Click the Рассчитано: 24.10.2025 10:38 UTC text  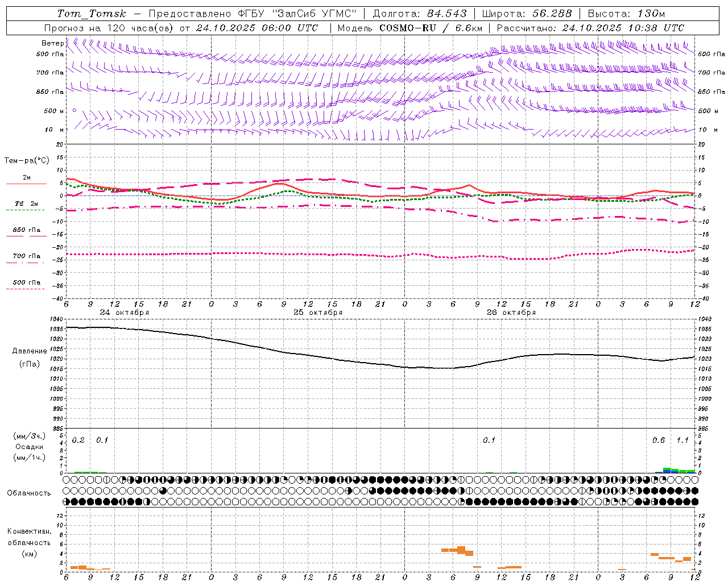pyautogui.click(x=590, y=28)
